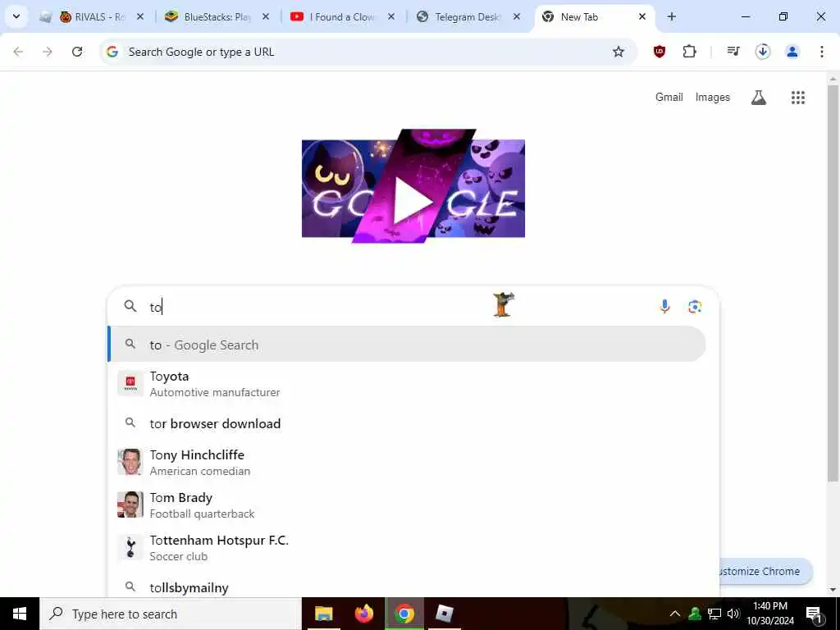Select the Toyota suggestion
The image size is (840, 630).
pos(407,384)
